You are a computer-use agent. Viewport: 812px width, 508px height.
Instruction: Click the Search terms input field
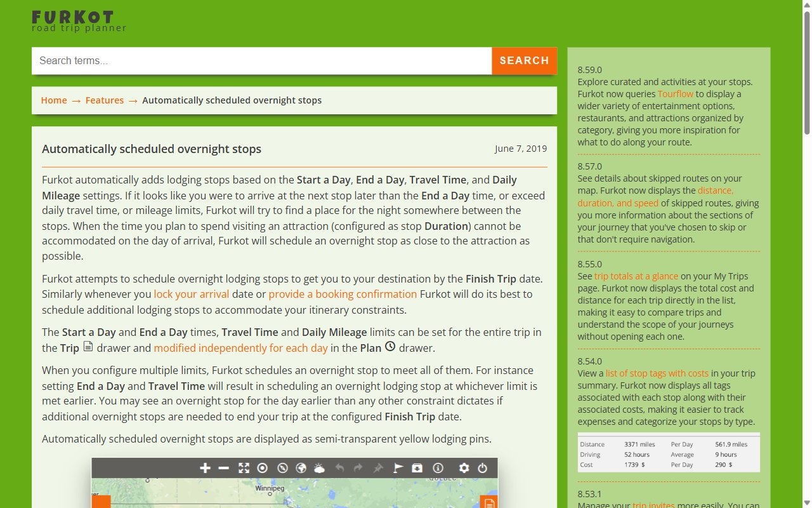[x=261, y=61]
